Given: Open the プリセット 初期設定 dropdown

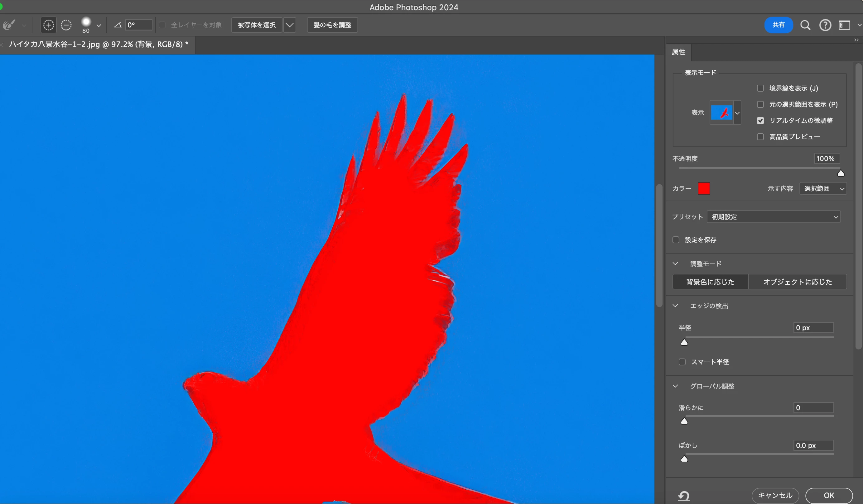Looking at the screenshot, I should point(773,216).
